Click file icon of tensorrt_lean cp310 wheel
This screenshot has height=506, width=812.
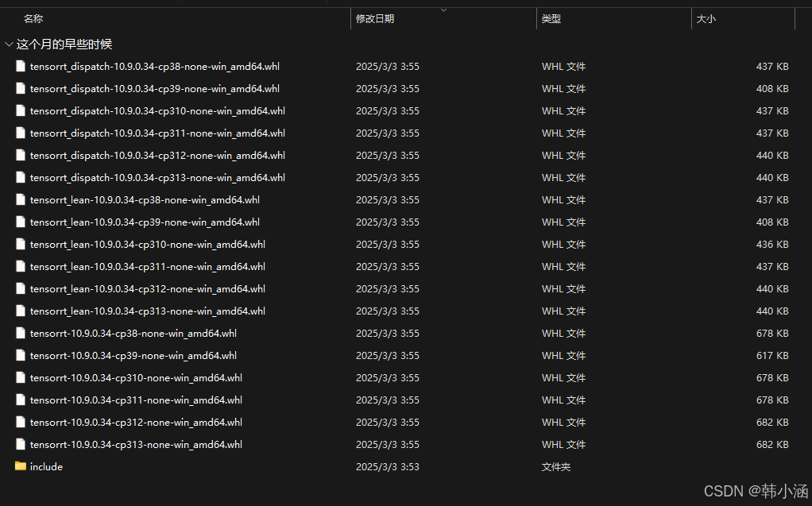[x=20, y=244]
